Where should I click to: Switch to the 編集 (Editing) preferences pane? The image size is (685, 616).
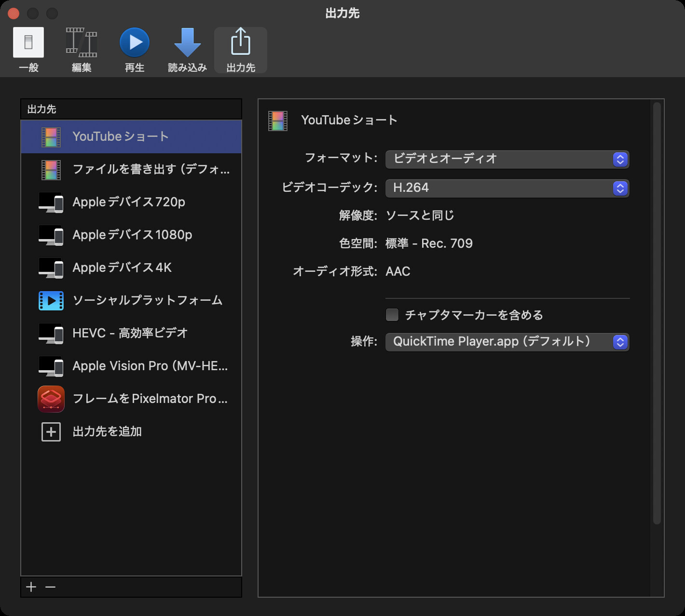point(82,50)
